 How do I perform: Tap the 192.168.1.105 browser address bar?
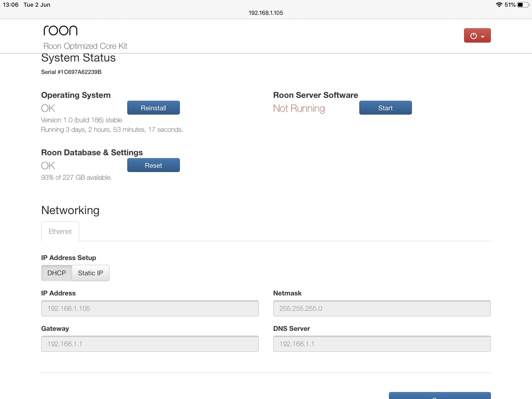click(x=266, y=13)
